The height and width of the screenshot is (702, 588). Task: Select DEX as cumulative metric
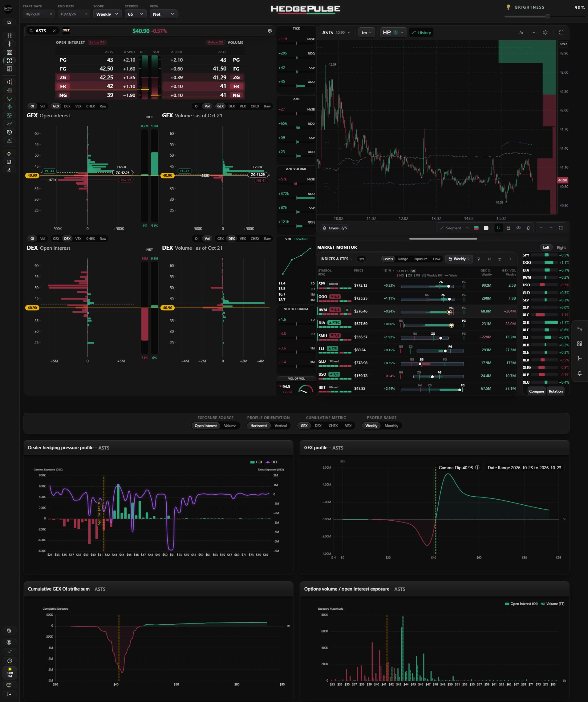tap(318, 426)
